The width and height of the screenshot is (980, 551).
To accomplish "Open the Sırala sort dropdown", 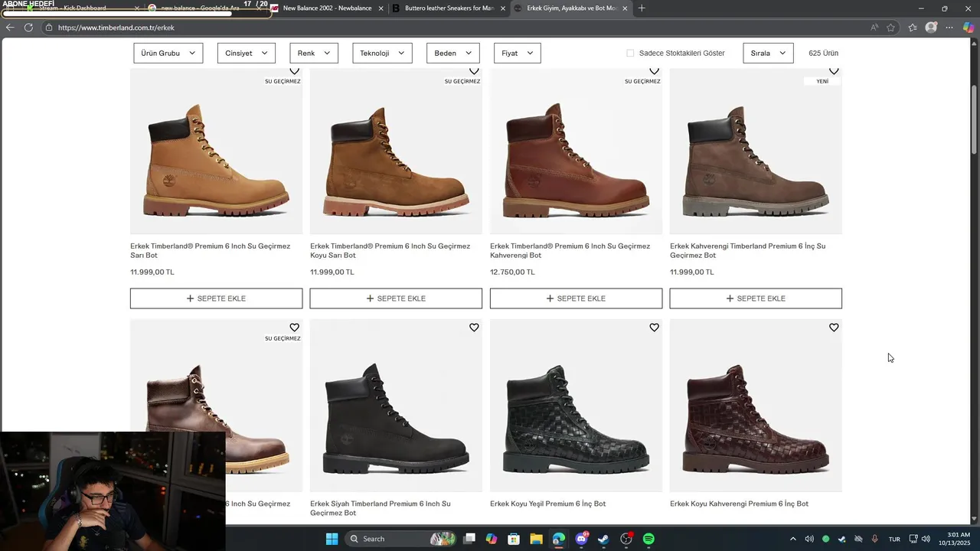I will coord(768,53).
